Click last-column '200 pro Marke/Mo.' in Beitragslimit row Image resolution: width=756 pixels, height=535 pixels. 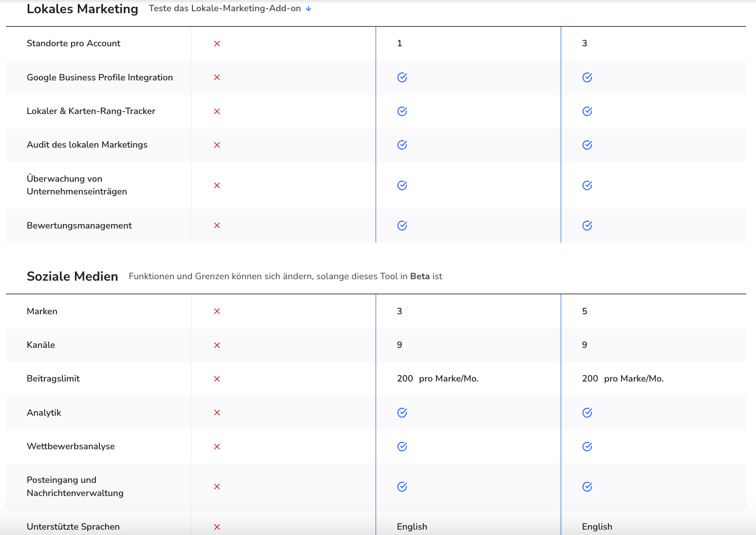[623, 379]
